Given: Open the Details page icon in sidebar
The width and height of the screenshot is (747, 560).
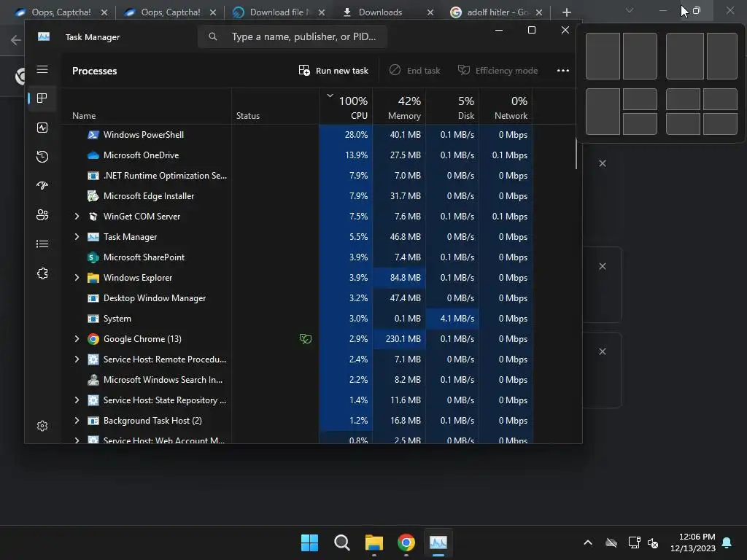Looking at the screenshot, I should (42, 244).
